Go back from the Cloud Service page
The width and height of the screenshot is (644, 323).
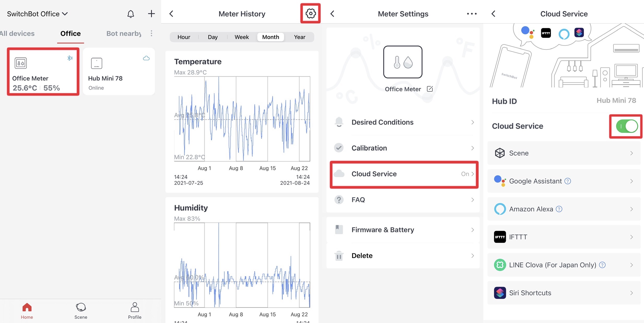pyautogui.click(x=493, y=14)
